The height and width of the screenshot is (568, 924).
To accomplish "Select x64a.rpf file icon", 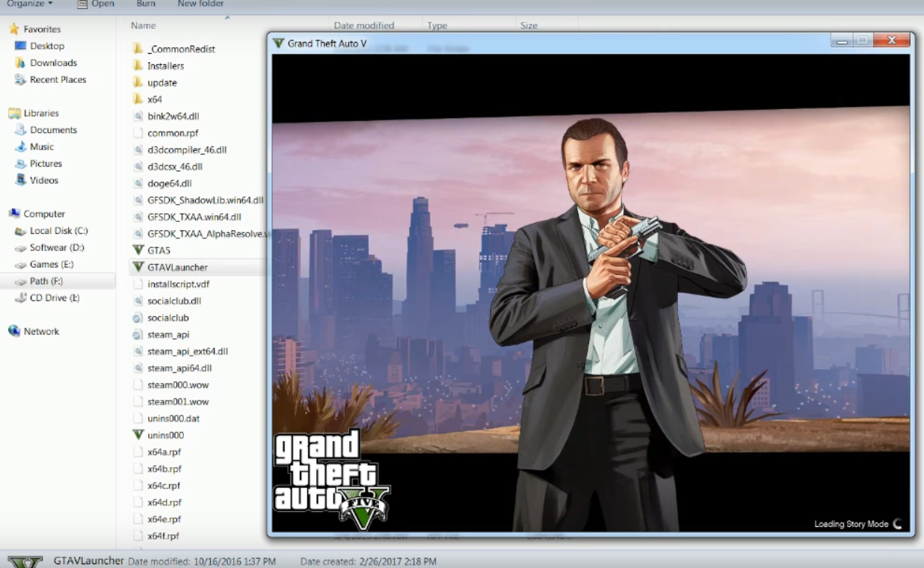I will (138, 451).
